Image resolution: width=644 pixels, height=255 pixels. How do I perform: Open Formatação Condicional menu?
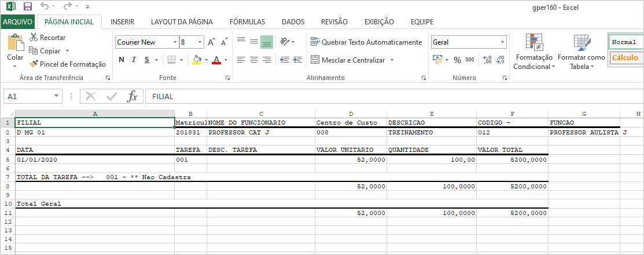pos(534,52)
